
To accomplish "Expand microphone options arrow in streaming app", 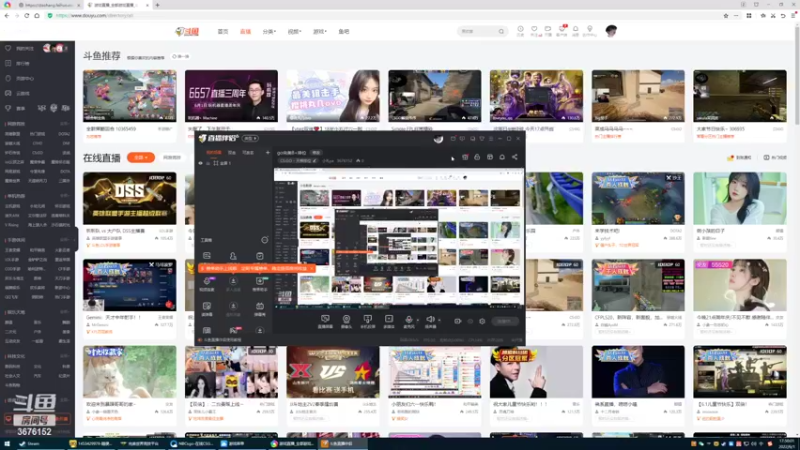I will pyautogui.click(x=417, y=320).
